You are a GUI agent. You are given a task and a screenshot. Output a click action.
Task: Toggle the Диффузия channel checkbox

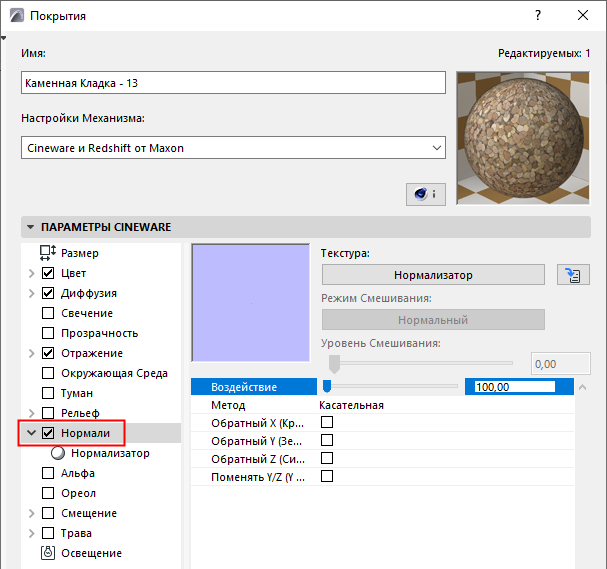48,293
